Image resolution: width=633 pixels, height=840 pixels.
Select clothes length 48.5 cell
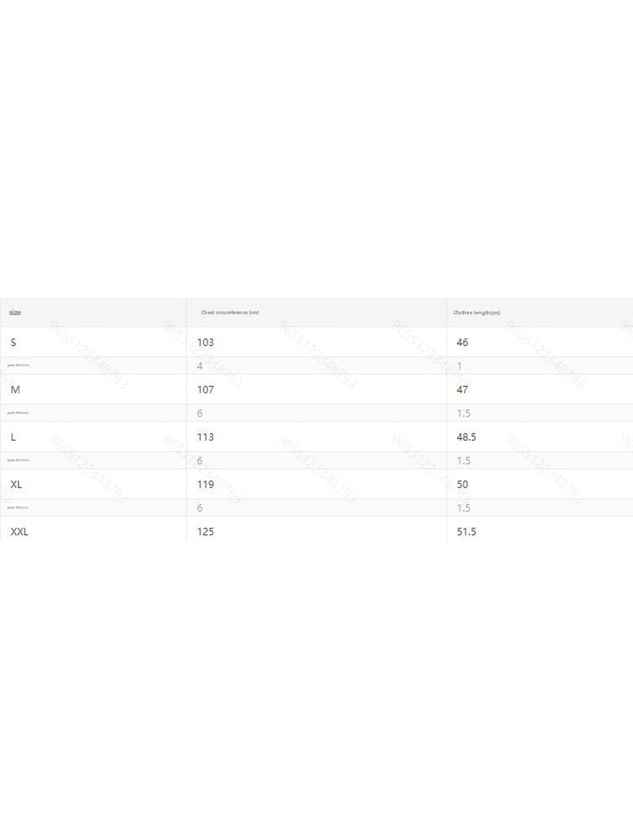pos(466,437)
